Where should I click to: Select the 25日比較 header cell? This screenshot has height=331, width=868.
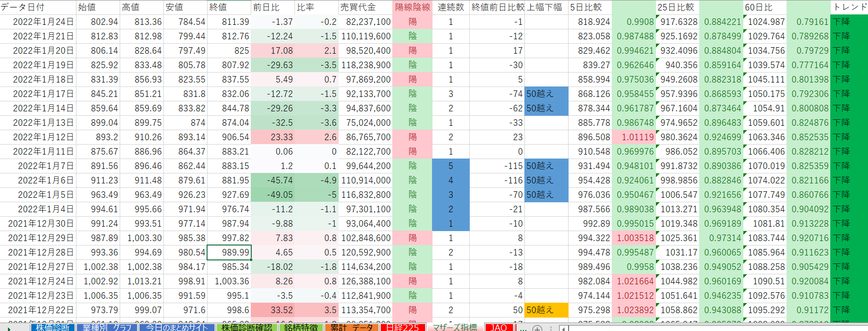pos(677,7)
